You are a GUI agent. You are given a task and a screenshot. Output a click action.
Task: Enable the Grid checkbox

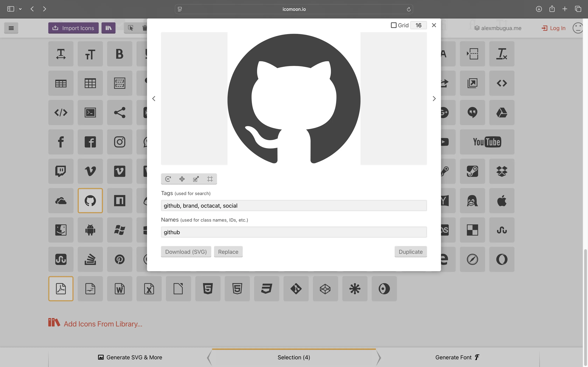[394, 25]
